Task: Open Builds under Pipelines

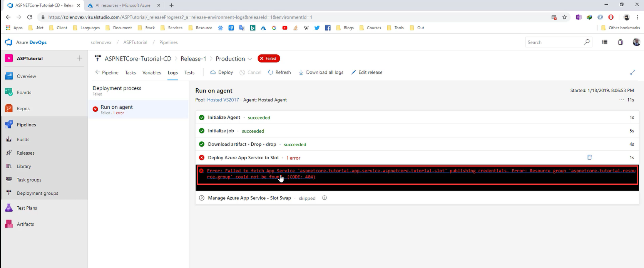Action: [x=23, y=140]
